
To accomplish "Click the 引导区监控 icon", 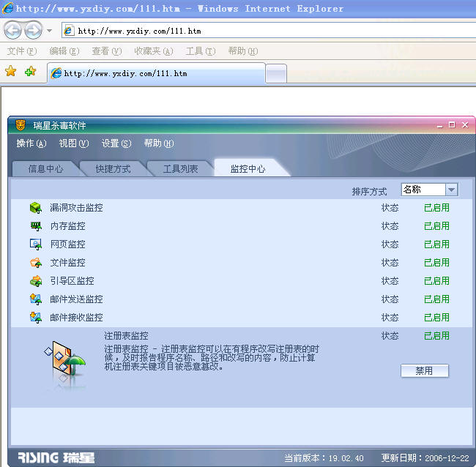I will (x=36, y=281).
